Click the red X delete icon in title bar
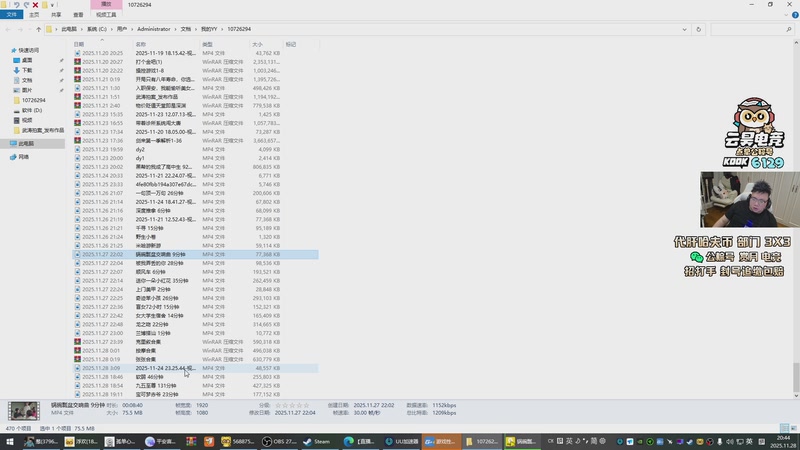800x450 pixels. [35, 5]
